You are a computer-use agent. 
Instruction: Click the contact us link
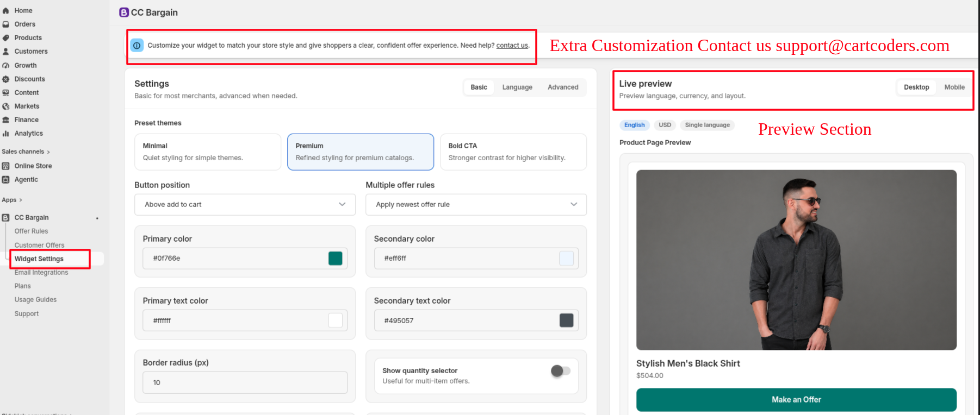pyautogui.click(x=512, y=46)
